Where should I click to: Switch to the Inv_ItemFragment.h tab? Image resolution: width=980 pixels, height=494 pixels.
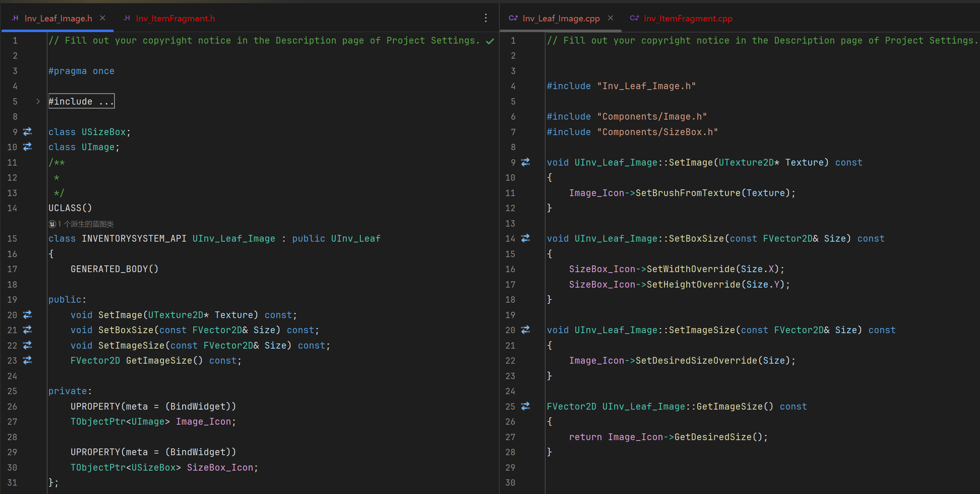(175, 19)
